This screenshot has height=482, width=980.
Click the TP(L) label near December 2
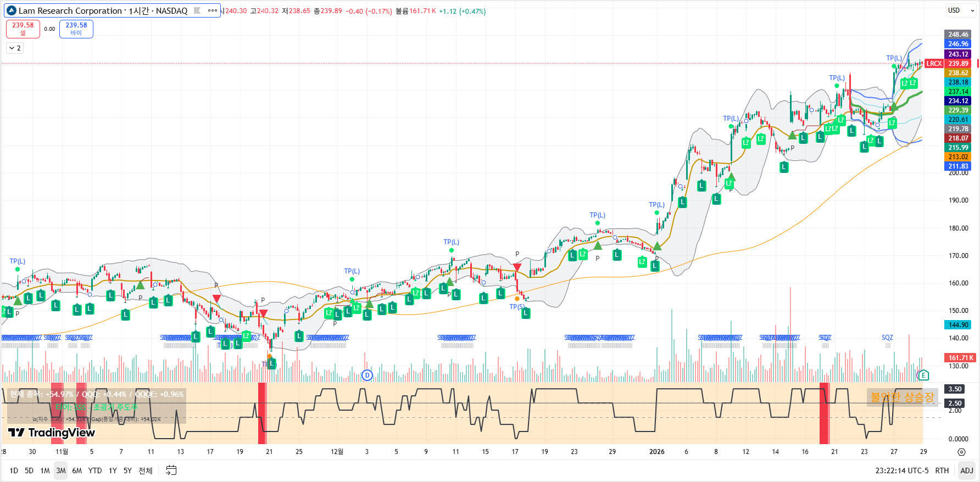(352, 271)
